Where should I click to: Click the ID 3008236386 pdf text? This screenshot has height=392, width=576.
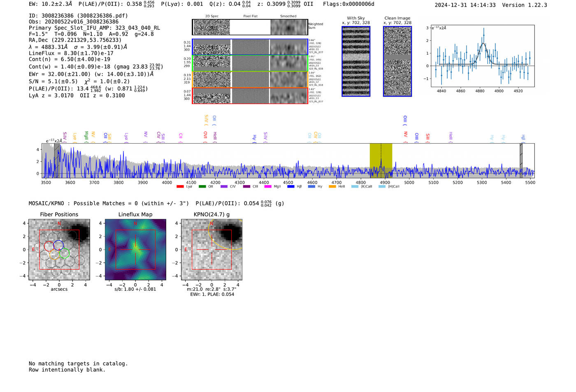pos(78,16)
